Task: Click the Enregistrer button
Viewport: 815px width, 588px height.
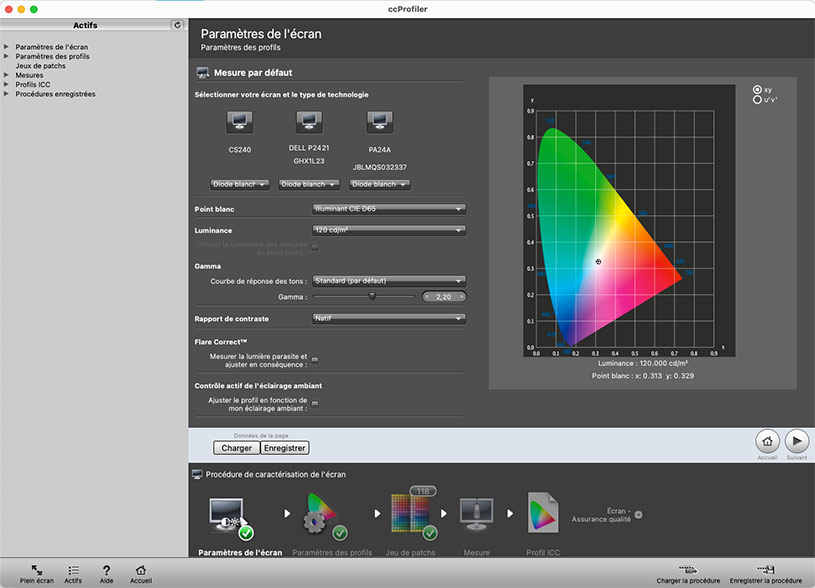Action: click(x=284, y=448)
